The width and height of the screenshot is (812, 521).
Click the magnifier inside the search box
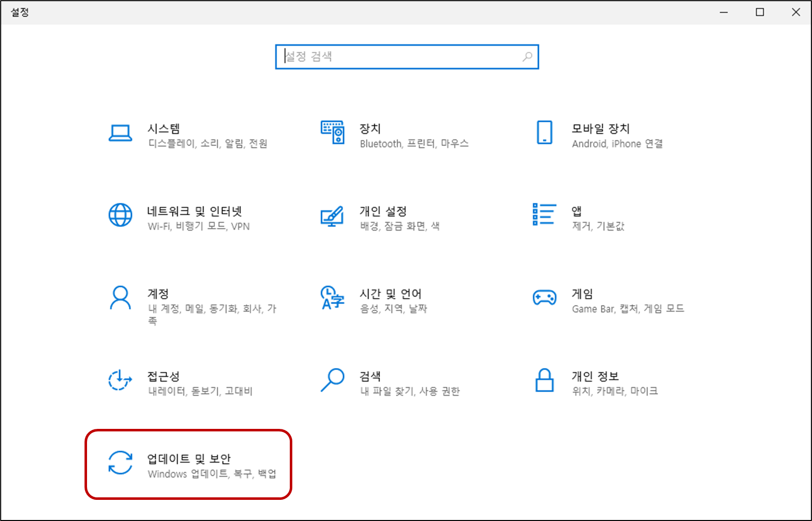[527, 56]
